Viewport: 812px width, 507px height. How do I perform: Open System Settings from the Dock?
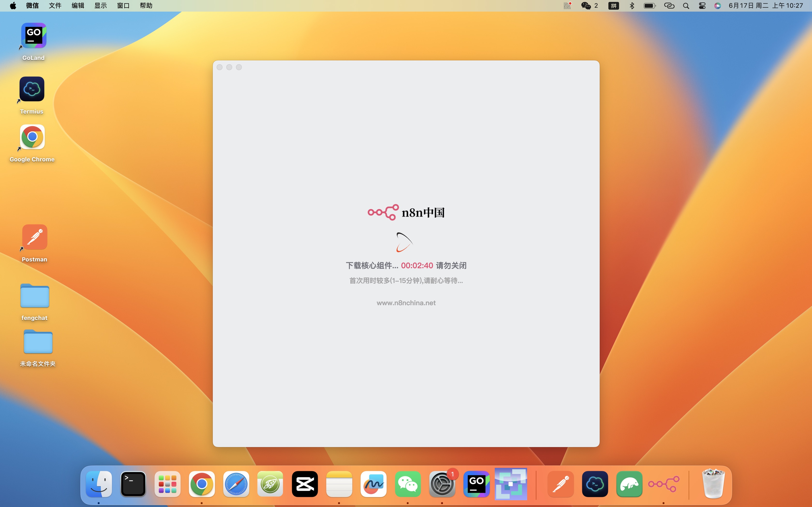tap(442, 484)
